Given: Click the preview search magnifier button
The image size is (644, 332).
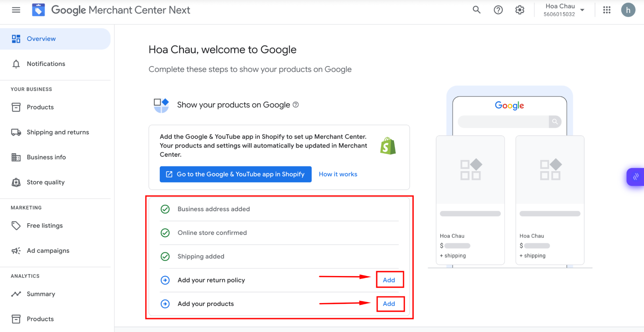Looking at the screenshot, I should pyautogui.click(x=555, y=122).
